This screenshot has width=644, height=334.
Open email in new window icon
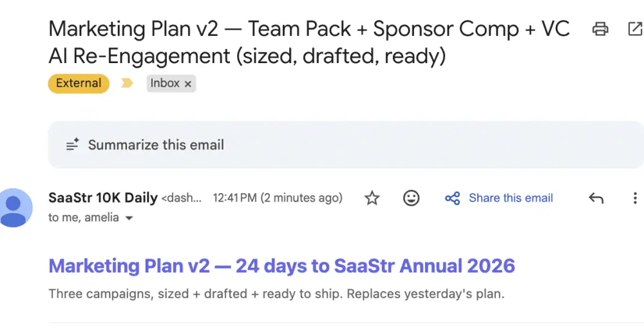(634, 29)
